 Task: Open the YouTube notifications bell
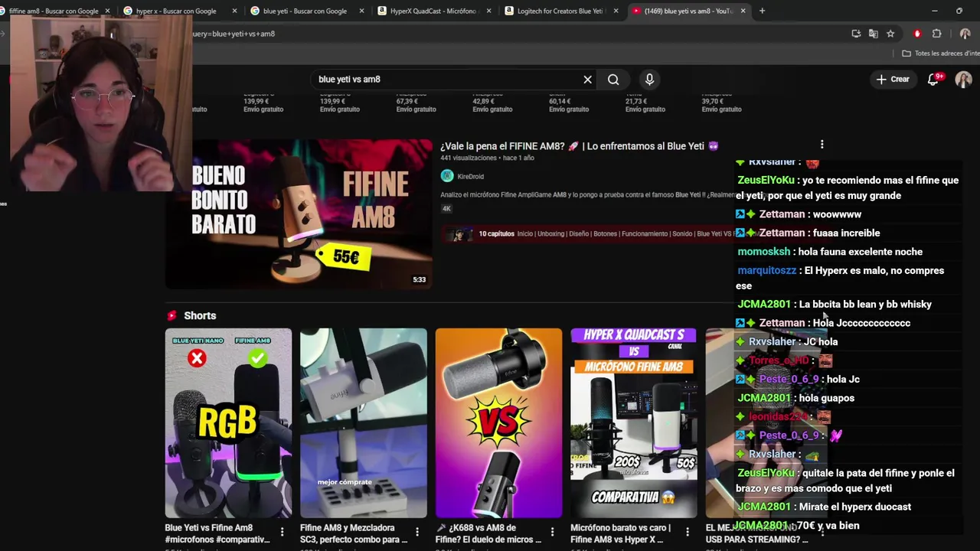pyautogui.click(x=933, y=80)
